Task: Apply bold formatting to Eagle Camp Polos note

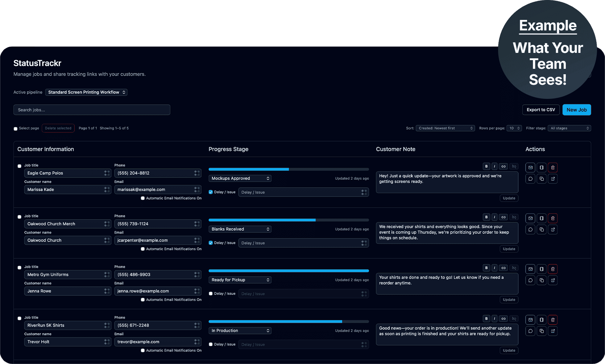Action: [486, 167]
